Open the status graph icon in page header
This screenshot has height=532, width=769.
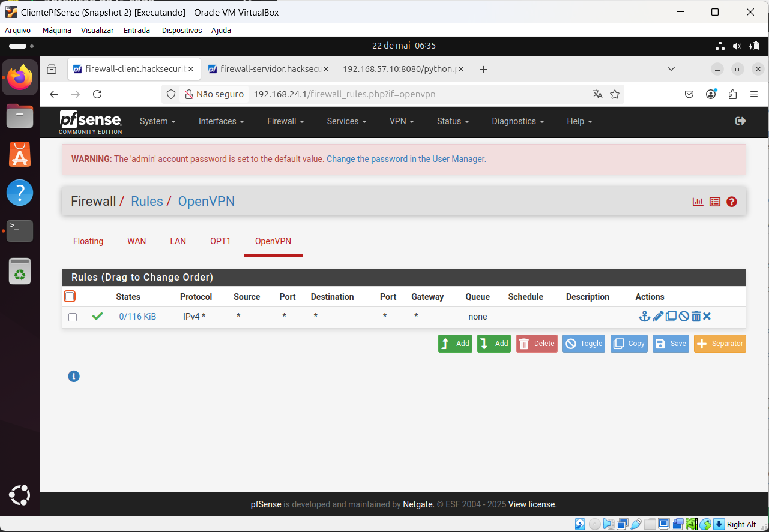(x=698, y=202)
